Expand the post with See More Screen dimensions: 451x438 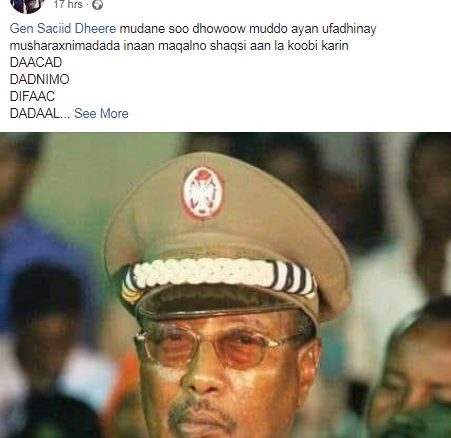click(x=101, y=113)
